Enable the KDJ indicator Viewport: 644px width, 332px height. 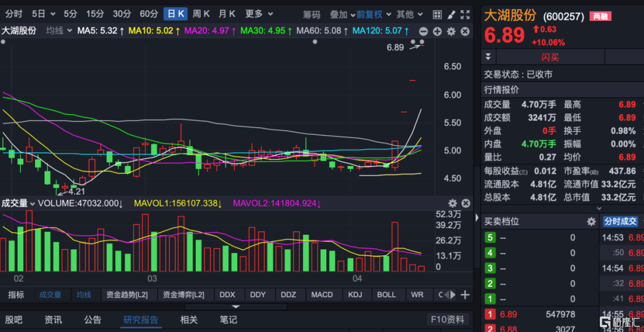click(x=355, y=294)
